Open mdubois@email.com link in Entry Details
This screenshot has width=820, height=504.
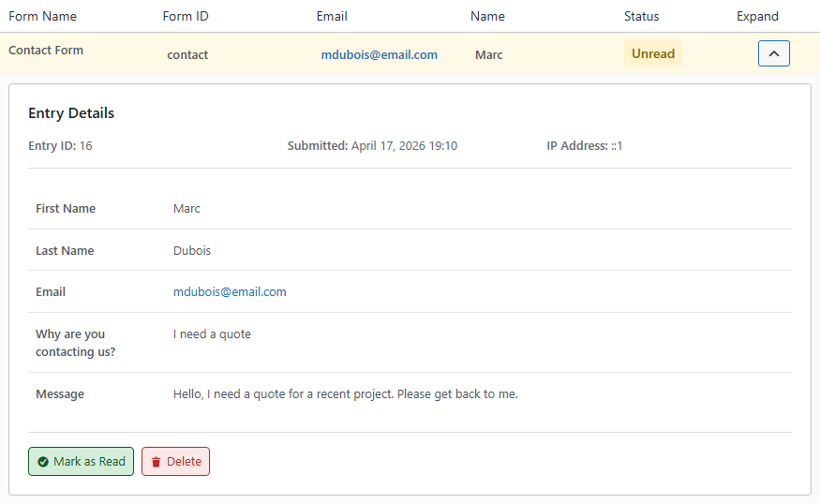click(230, 291)
